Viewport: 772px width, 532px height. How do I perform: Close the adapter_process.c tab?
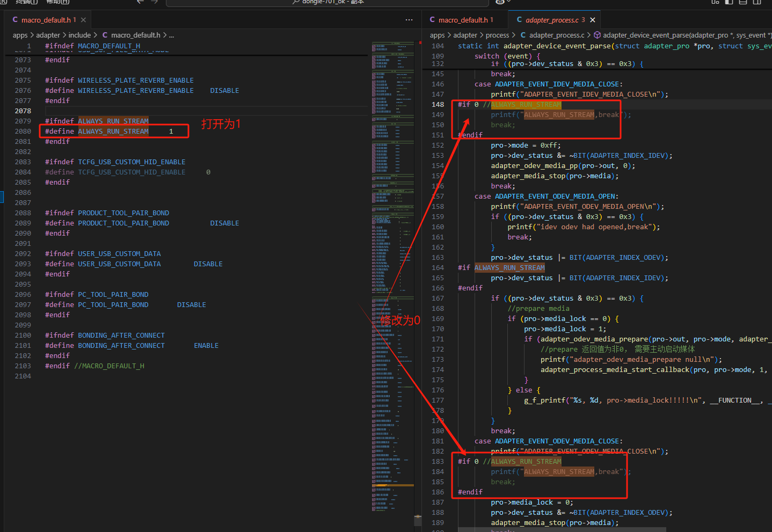point(593,20)
